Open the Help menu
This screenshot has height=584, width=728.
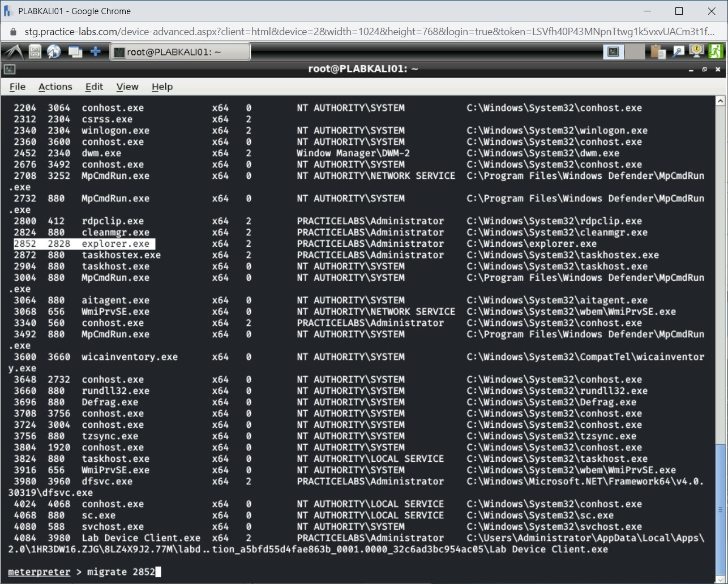coord(162,87)
